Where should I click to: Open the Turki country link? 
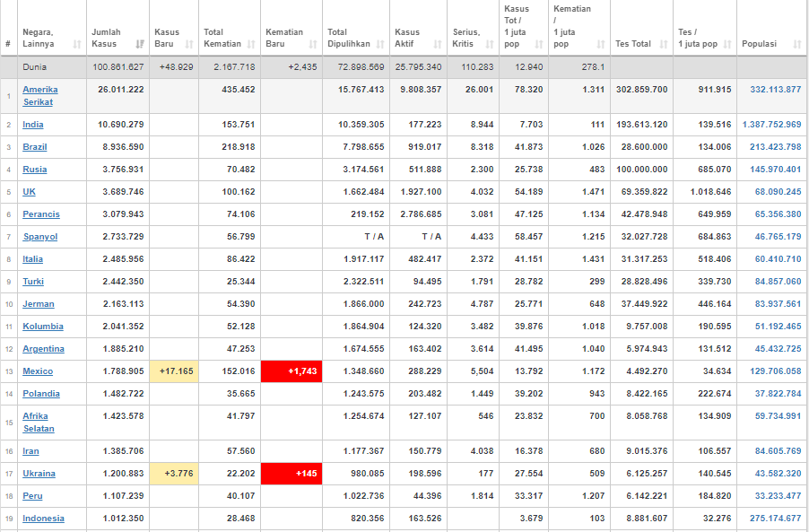click(33, 281)
